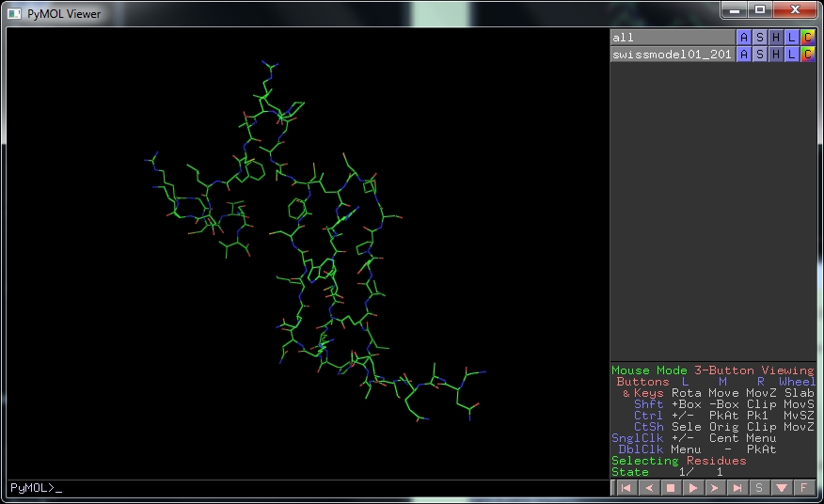
Task: Toggle fullscreen with the F button
Action: pos(804,488)
